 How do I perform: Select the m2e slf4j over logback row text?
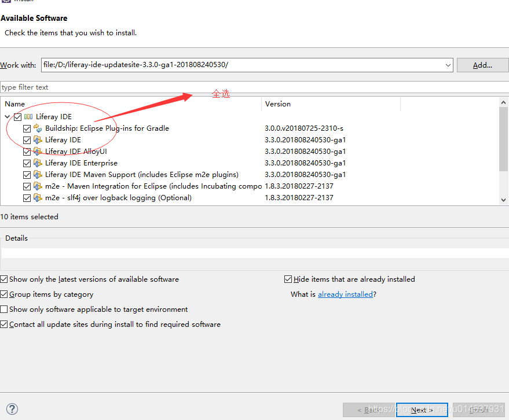click(x=118, y=198)
